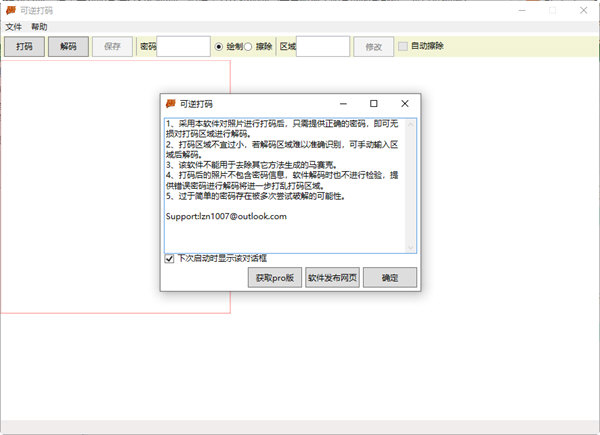Image resolution: width=600 pixels, height=435 pixels.
Task: Close the main 可逆打码 window
Action: click(x=583, y=10)
